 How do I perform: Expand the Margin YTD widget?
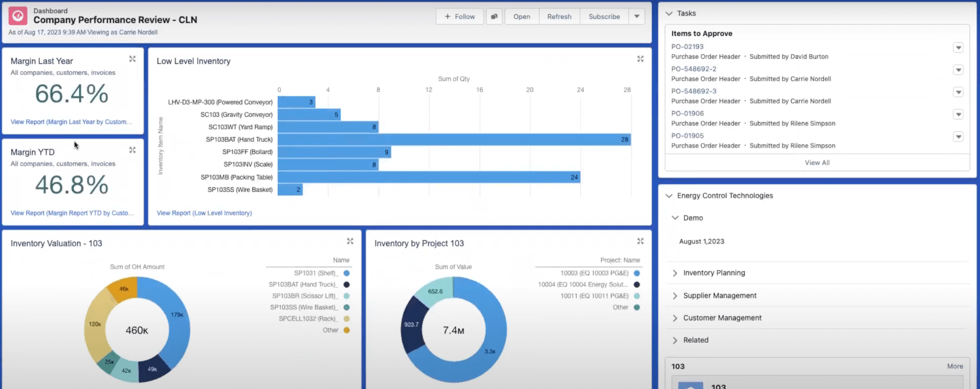133,149
